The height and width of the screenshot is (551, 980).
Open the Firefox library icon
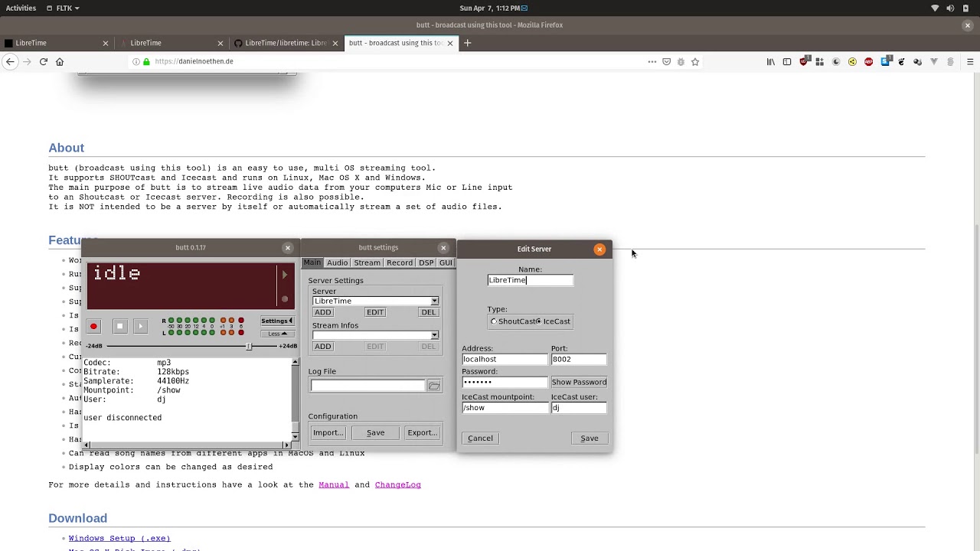click(771, 62)
